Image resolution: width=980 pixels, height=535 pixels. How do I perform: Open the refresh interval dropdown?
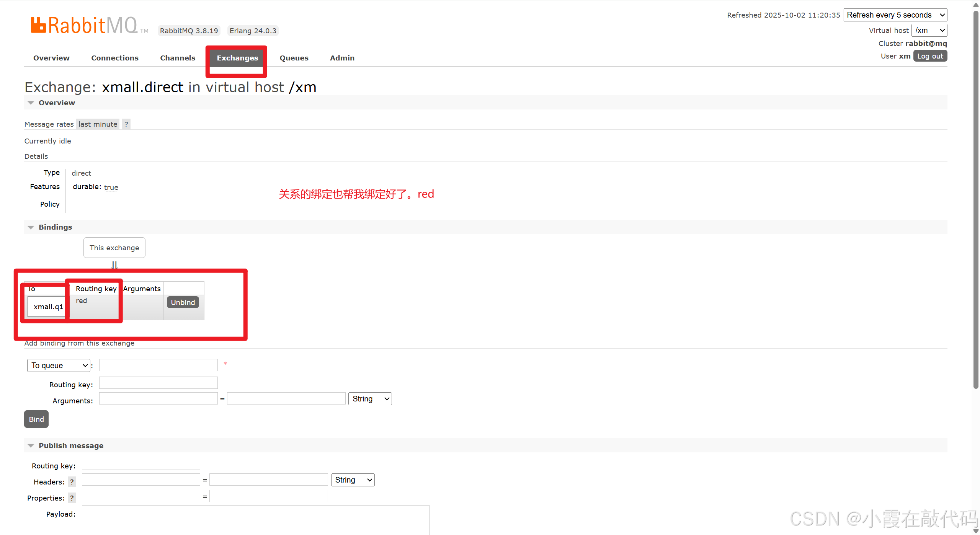click(x=895, y=15)
